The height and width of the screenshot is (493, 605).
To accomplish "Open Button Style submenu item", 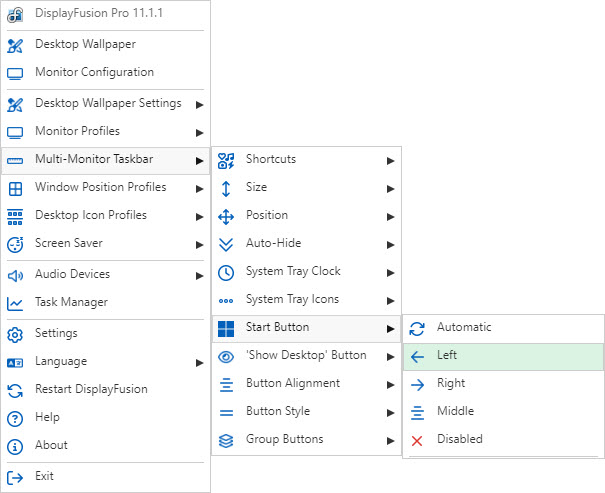I will [307, 412].
